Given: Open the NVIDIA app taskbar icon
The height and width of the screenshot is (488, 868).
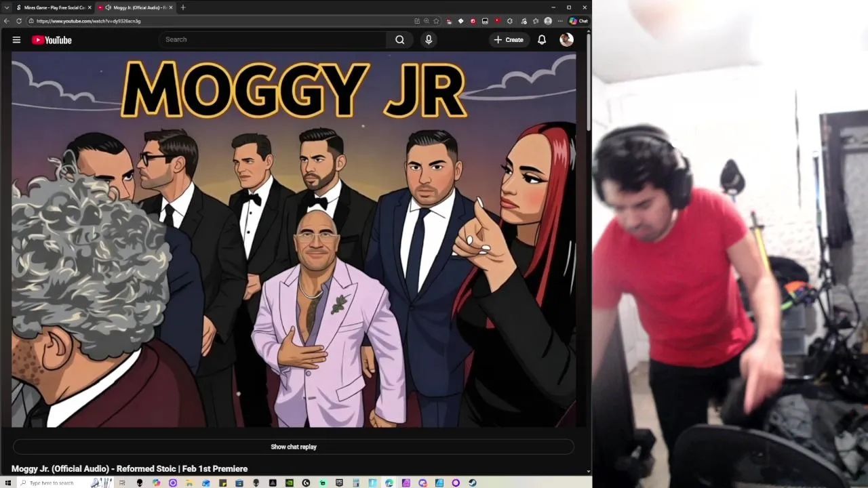Looking at the screenshot, I should pos(290,483).
